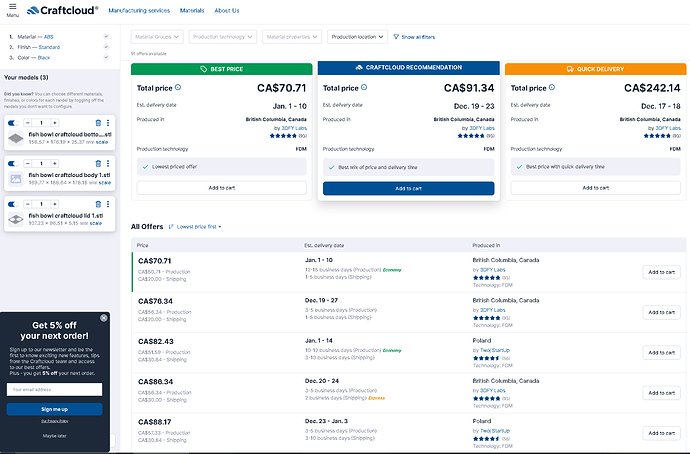Add Craftcloud Recommendation offer to cart
The height and width of the screenshot is (454, 690).
(x=408, y=188)
